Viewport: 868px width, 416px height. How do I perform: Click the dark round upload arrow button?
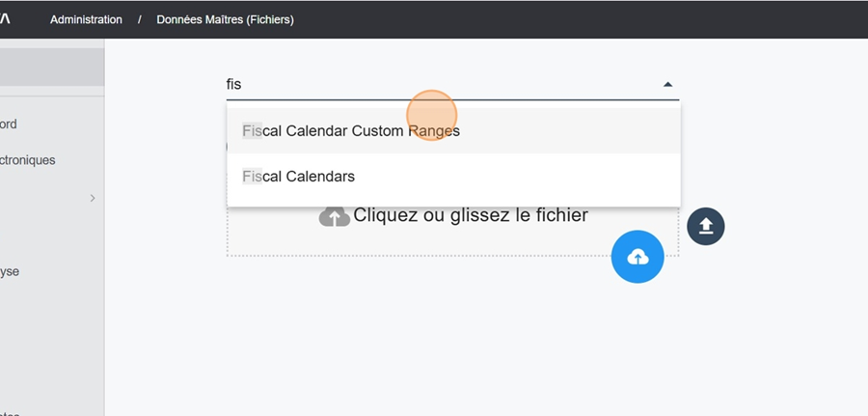click(x=706, y=226)
